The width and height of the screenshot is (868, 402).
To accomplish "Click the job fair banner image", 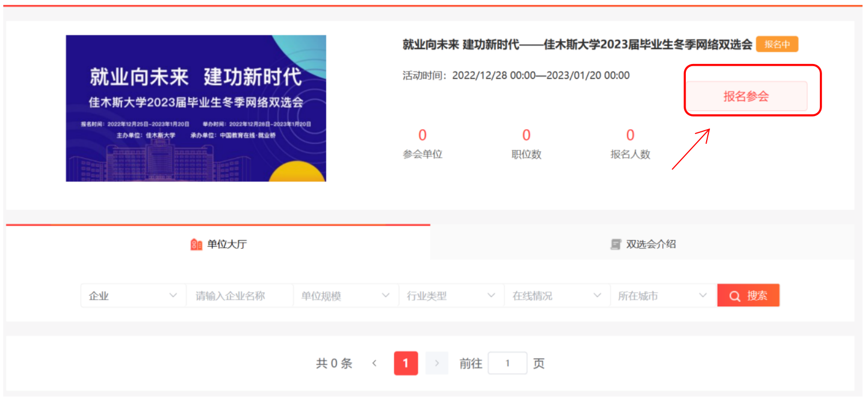I will coord(196,108).
